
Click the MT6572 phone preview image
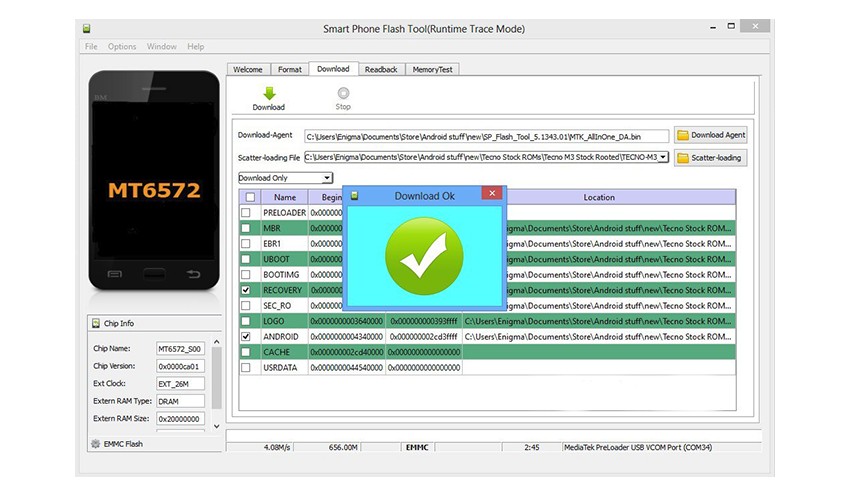pos(154,180)
